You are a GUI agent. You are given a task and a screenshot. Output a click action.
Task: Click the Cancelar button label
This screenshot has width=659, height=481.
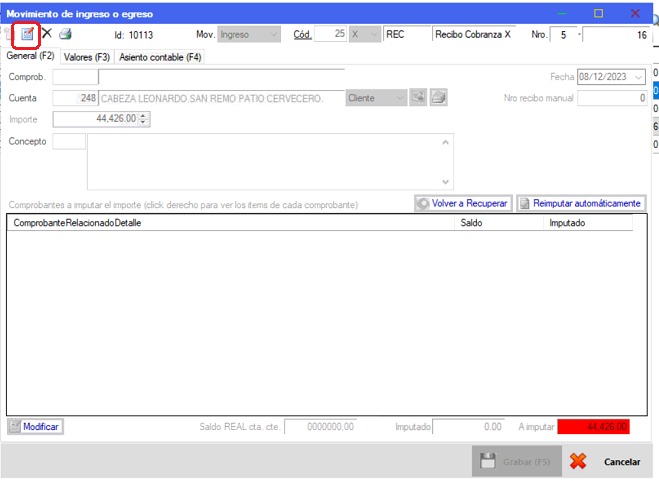pyautogui.click(x=621, y=462)
